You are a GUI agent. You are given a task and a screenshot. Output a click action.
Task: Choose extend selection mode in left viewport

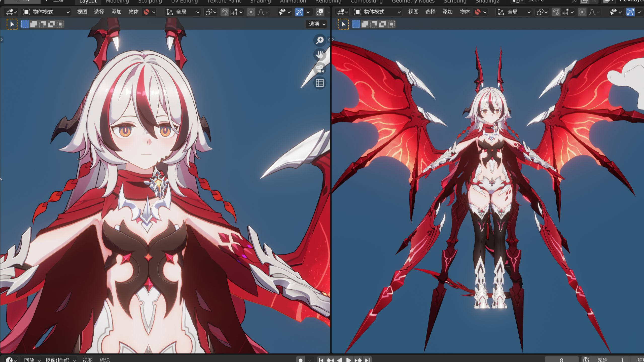coord(33,24)
